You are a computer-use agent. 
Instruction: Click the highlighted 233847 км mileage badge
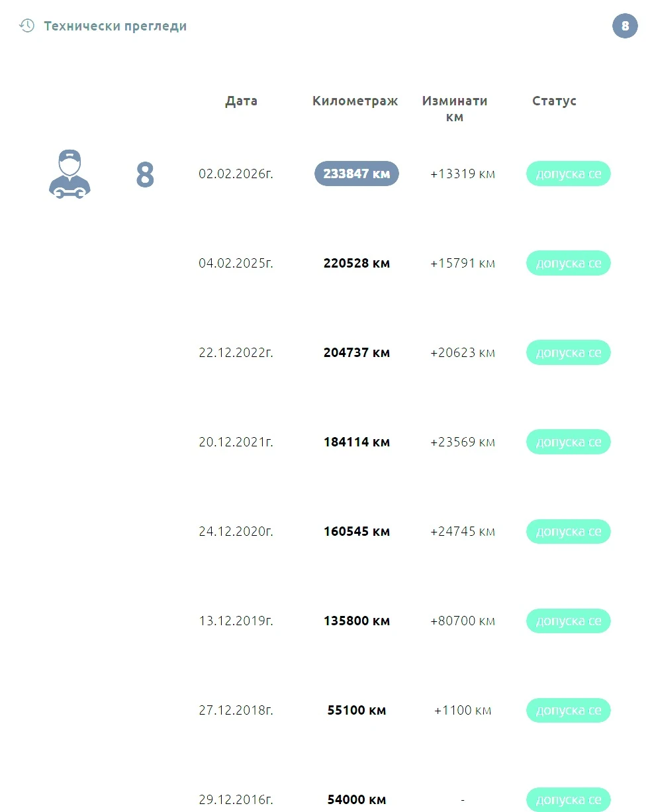(356, 174)
